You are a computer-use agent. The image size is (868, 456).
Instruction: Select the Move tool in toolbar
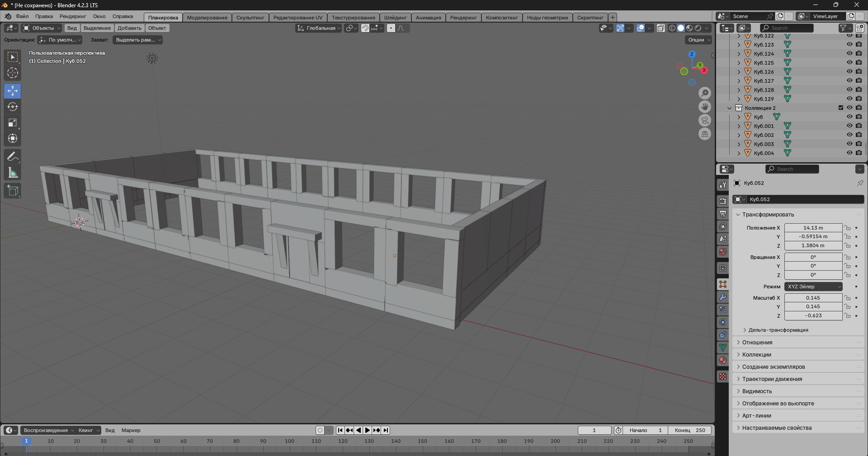[x=13, y=91]
